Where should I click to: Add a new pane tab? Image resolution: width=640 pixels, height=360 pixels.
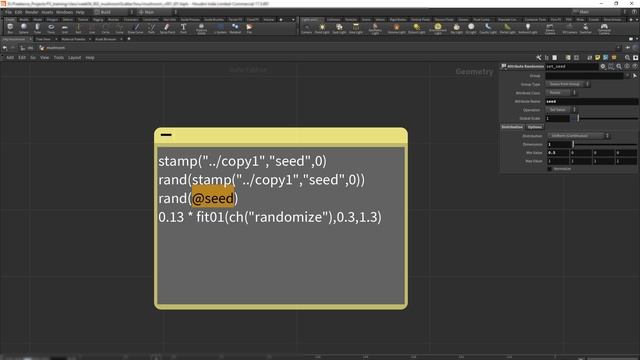click(x=129, y=39)
